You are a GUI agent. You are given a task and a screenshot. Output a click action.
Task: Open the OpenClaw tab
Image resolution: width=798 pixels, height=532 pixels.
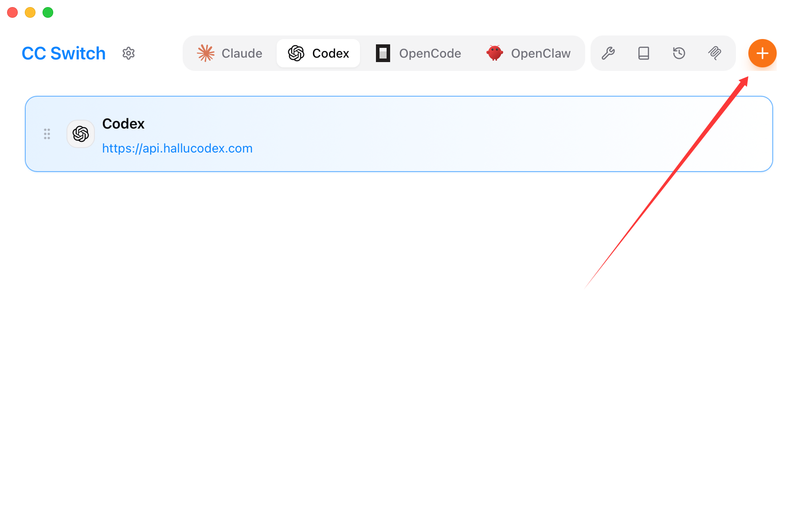[528, 53]
